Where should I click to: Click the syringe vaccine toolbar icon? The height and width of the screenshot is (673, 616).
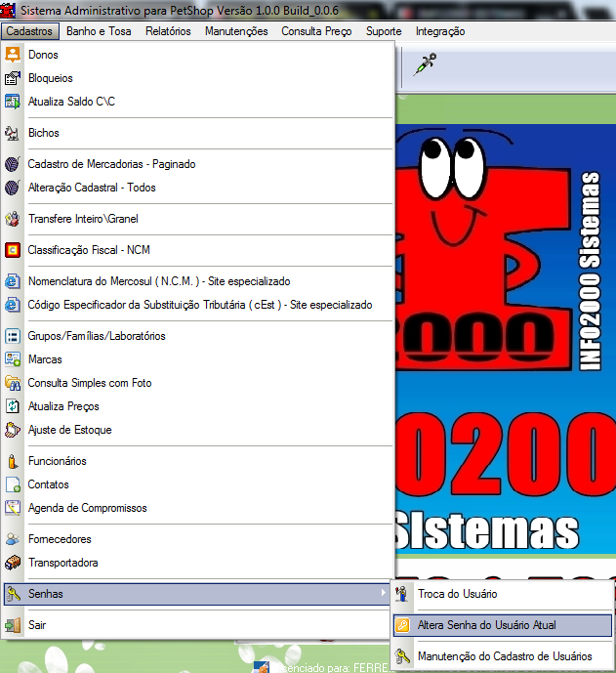425,64
